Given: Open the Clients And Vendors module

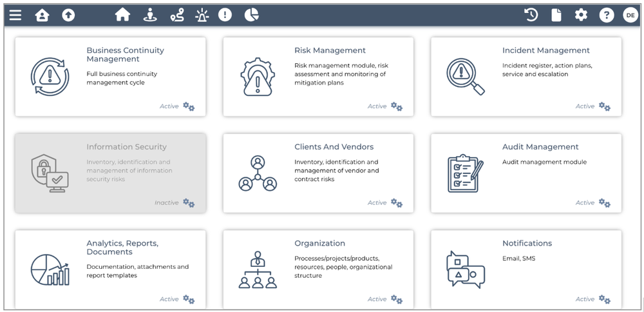Looking at the screenshot, I should (334, 147).
